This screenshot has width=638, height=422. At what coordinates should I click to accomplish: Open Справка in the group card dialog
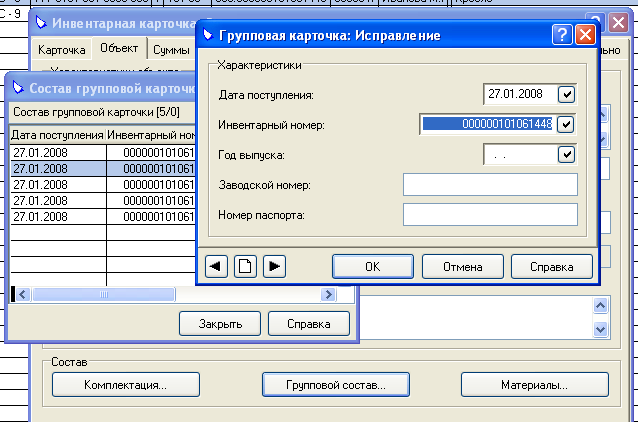click(x=551, y=267)
